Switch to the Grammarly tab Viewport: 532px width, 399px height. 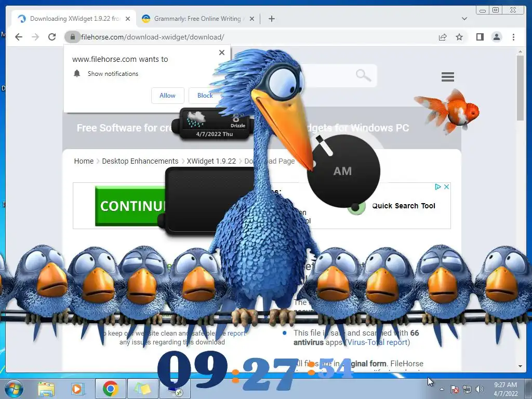pos(198,19)
